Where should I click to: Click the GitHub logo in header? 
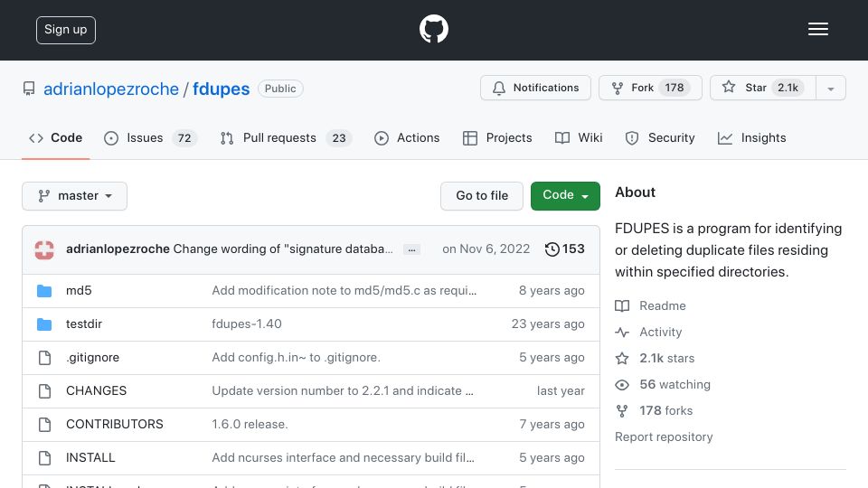point(433,29)
